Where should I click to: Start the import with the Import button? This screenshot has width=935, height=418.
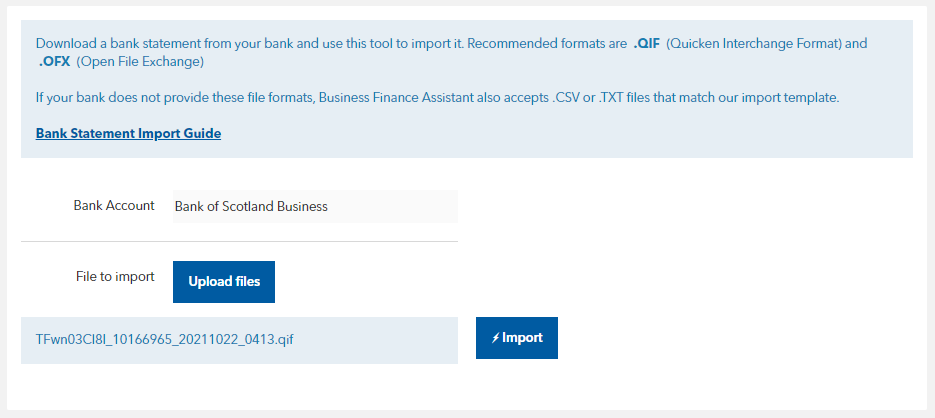tap(516, 338)
